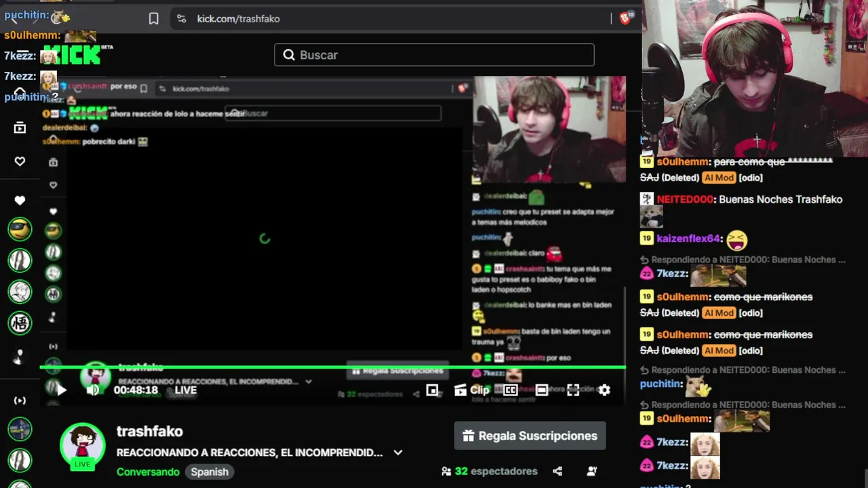Select the Spanish language tag

[210, 472]
